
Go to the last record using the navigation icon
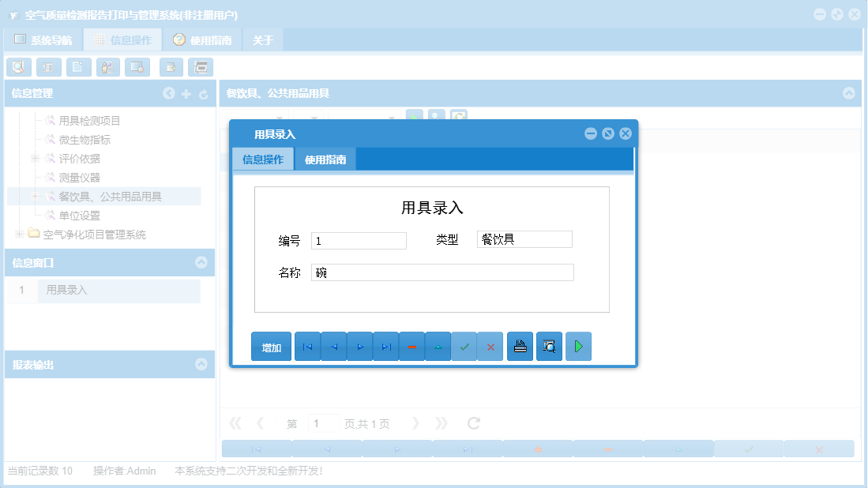pos(385,346)
